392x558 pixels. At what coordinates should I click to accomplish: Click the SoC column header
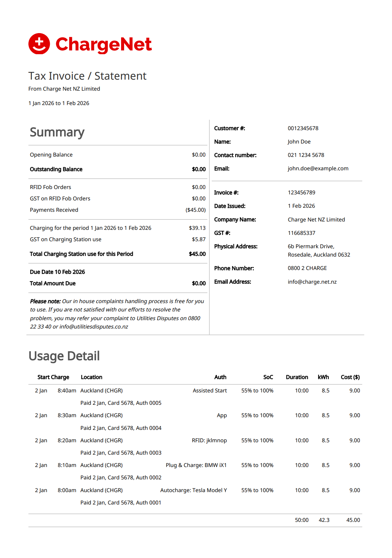click(268, 377)
